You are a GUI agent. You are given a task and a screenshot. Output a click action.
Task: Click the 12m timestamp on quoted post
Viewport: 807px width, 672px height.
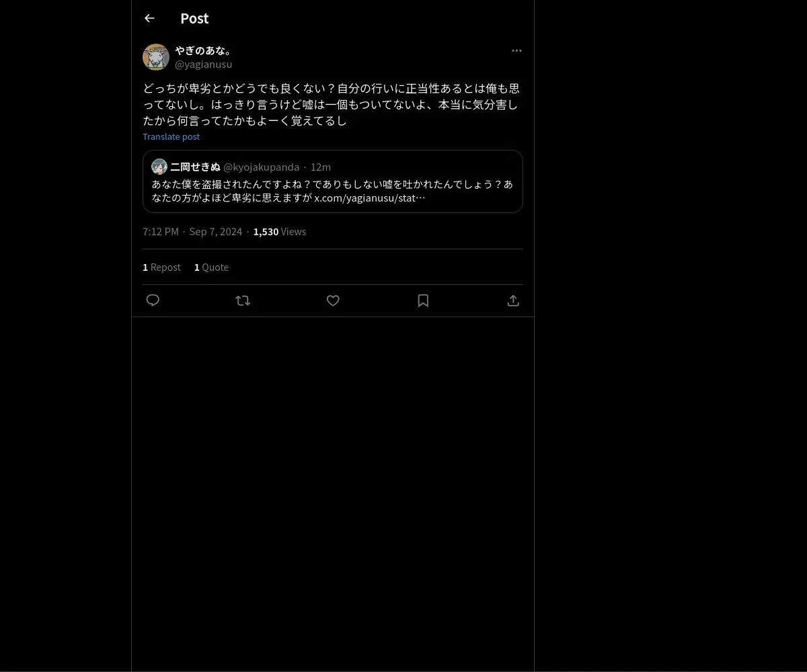321,167
